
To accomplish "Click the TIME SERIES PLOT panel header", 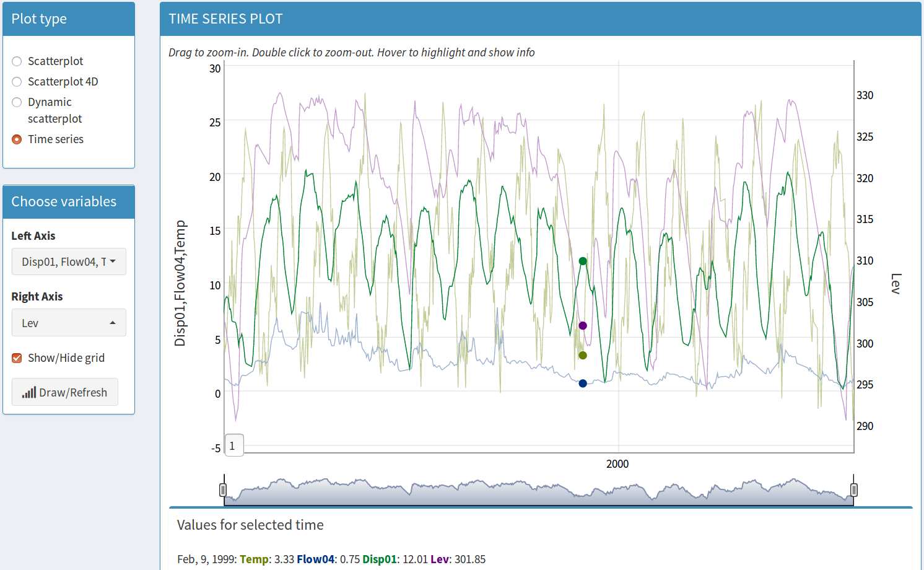I will pos(540,19).
